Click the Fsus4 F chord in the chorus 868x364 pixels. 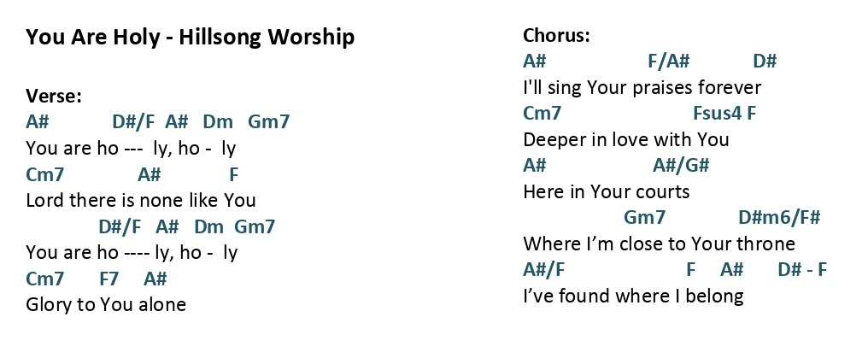point(724,113)
